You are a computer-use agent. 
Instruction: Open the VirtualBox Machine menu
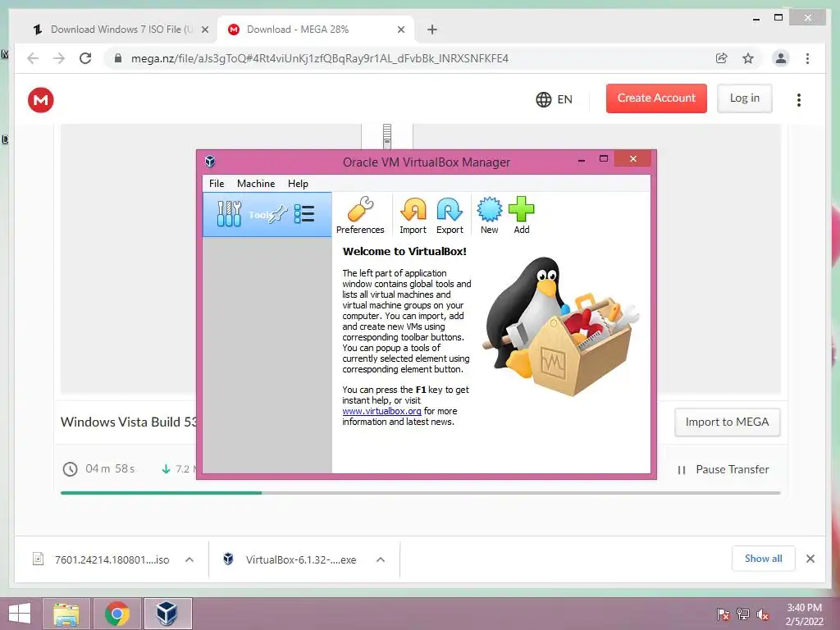click(x=256, y=184)
